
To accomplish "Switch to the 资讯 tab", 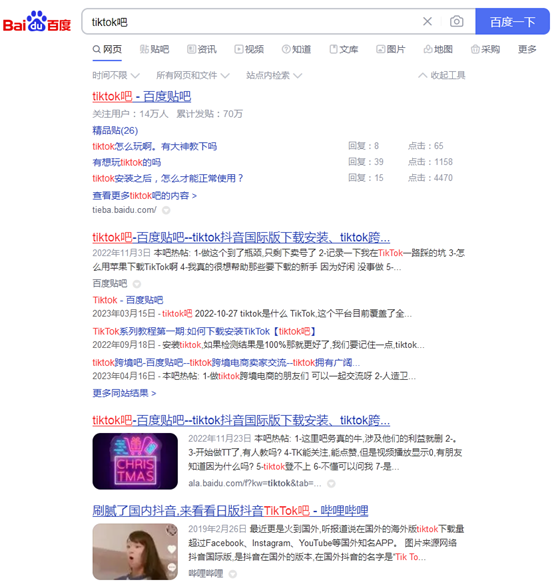I will (x=202, y=49).
